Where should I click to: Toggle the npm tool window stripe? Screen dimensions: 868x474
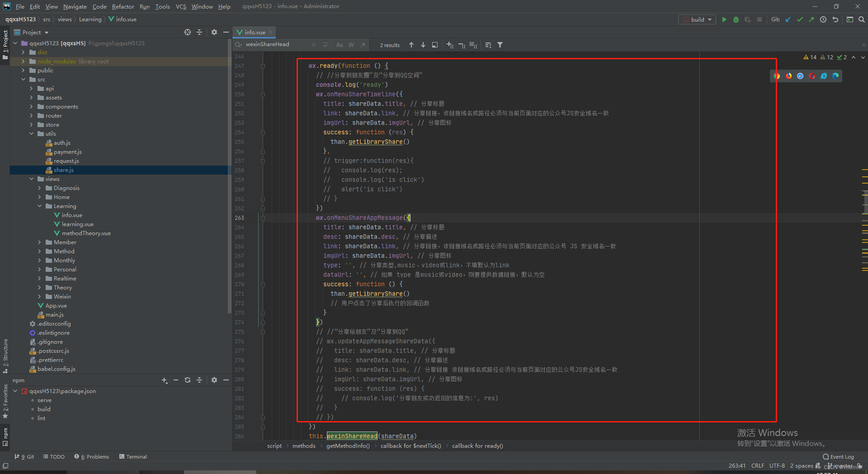point(5,436)
